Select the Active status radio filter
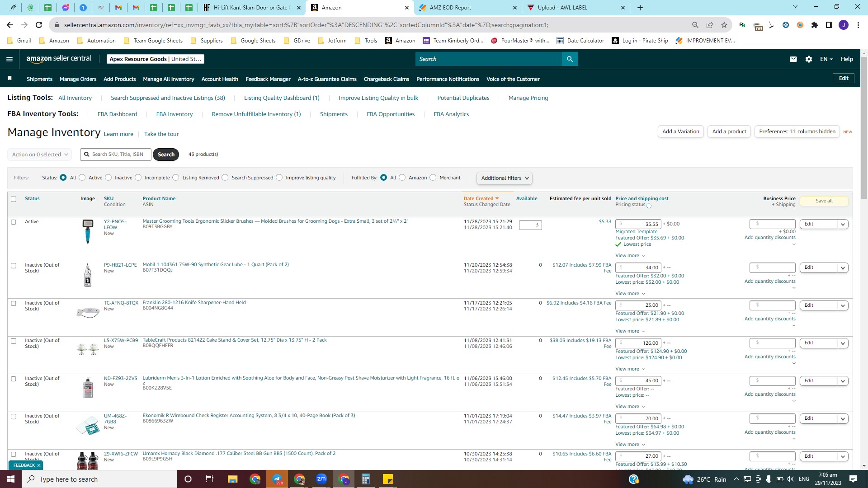 [82, 178]
